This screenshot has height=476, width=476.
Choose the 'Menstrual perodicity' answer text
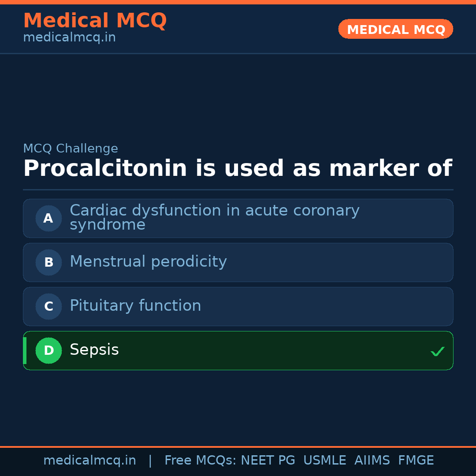coord(148,262)
